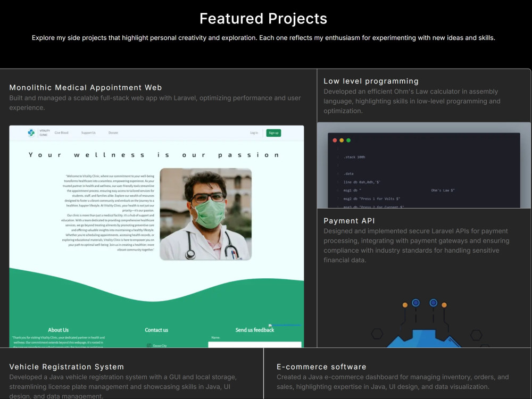Image resolution: width=532 pixels, height=399 pixels.
Task: Click 'Your wellness is our passion' headline
Action: [x=154, y=155]
